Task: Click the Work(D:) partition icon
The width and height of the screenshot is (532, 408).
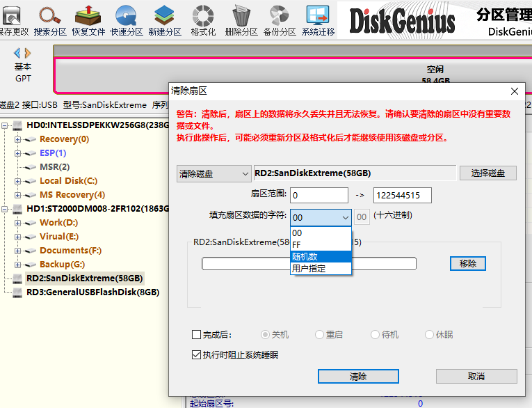Action: [31, 223]
